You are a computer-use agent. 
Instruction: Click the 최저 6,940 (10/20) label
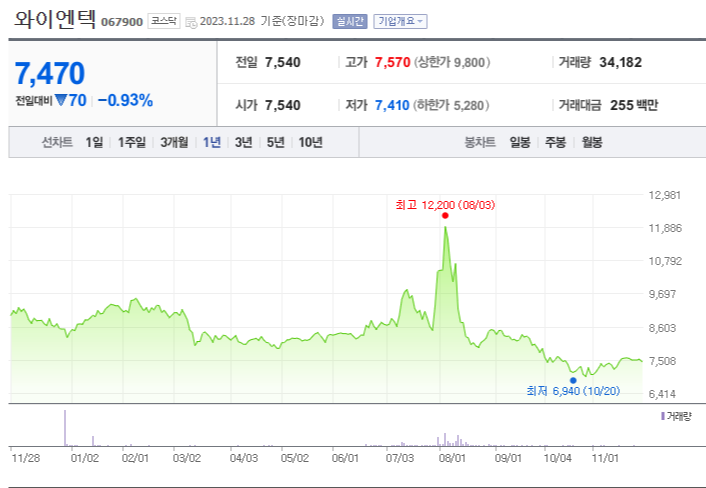pyautogui.click(x=573, y=391)
